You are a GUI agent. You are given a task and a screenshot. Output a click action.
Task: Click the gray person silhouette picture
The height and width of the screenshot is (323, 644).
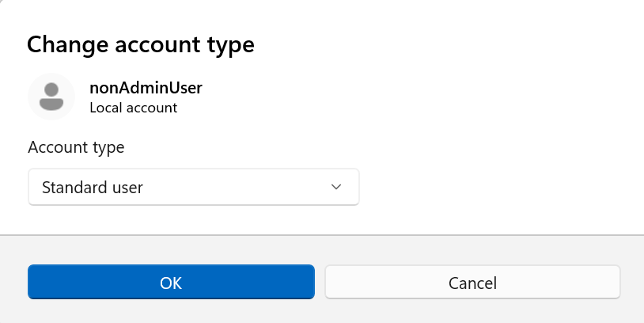51,95
